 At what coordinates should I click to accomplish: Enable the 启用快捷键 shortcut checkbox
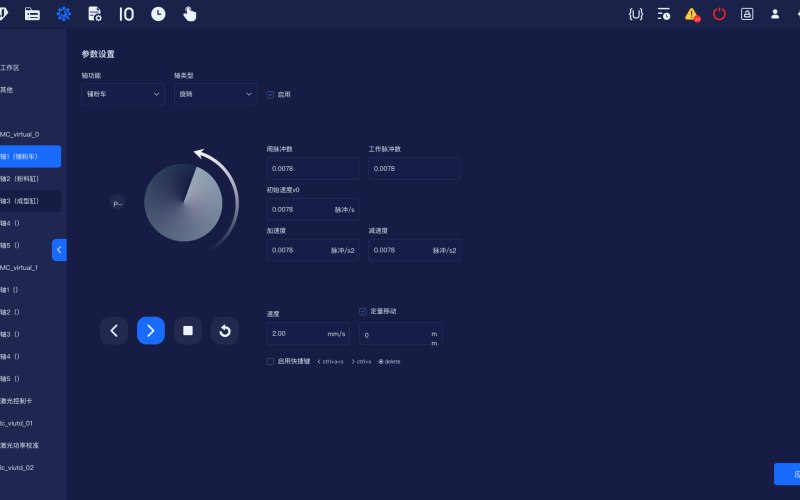(x=270, y=361)
